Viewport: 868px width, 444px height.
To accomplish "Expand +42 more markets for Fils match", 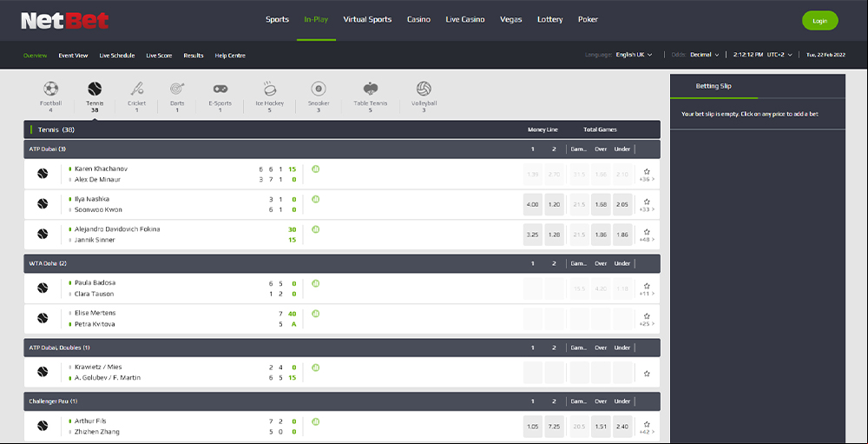I will click(647, 432).
